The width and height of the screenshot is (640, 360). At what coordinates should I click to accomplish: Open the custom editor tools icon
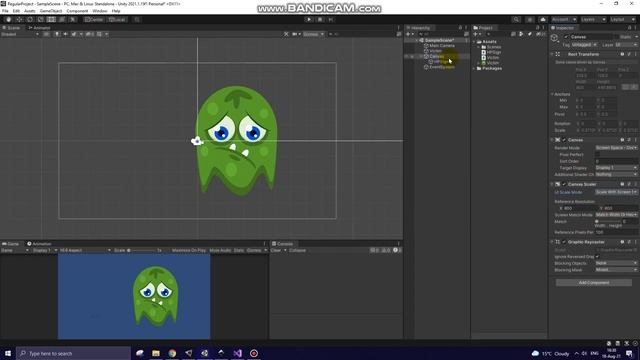click(x=72, y=20)
